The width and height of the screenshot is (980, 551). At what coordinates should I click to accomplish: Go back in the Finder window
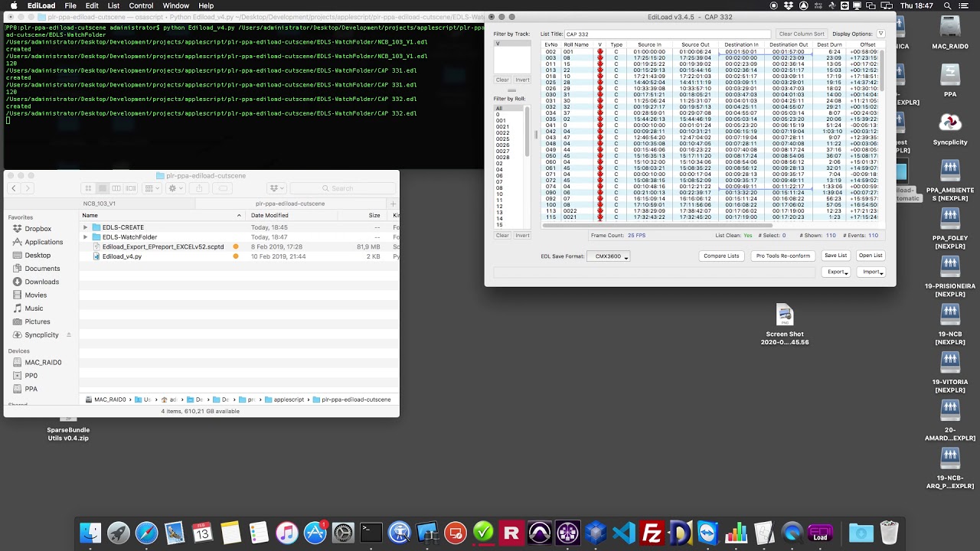[14, 188]
